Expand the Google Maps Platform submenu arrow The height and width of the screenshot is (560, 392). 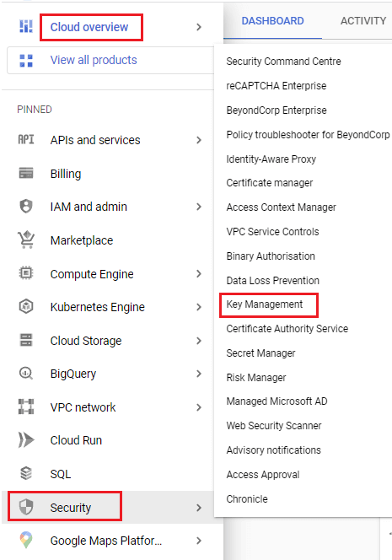[199, 541]
